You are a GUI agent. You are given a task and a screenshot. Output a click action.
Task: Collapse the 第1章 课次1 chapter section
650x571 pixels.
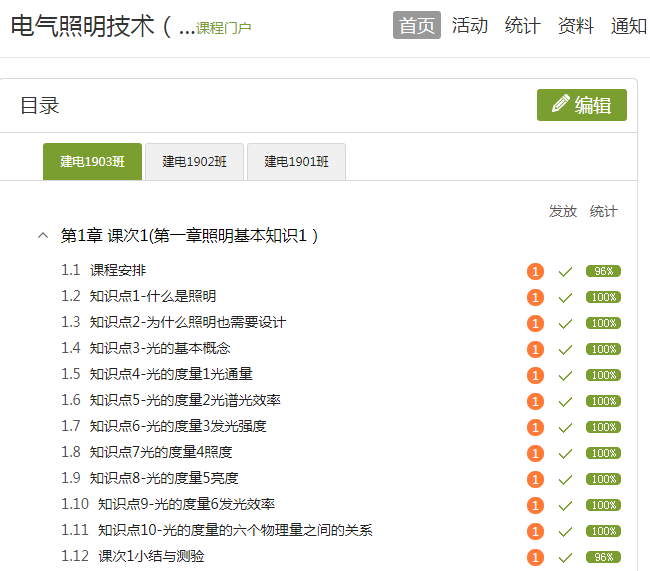pyautogui.click(x=42, y=236)
